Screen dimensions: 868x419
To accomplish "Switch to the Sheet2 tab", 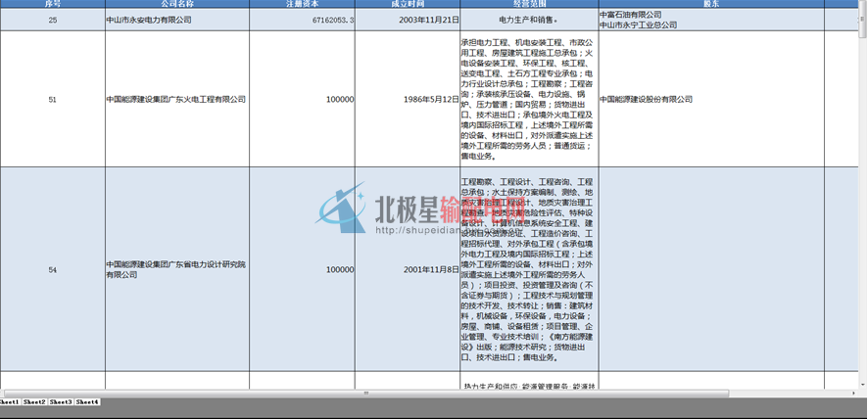I will click(x=34, y=401).
